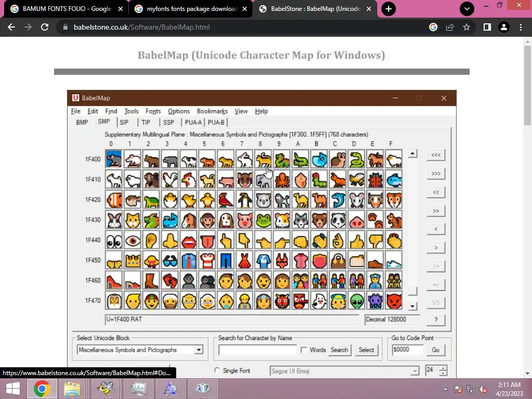Screen dimensions: 532x399
Task: Open the Tools menu
Action: click(x=131, y=111)
